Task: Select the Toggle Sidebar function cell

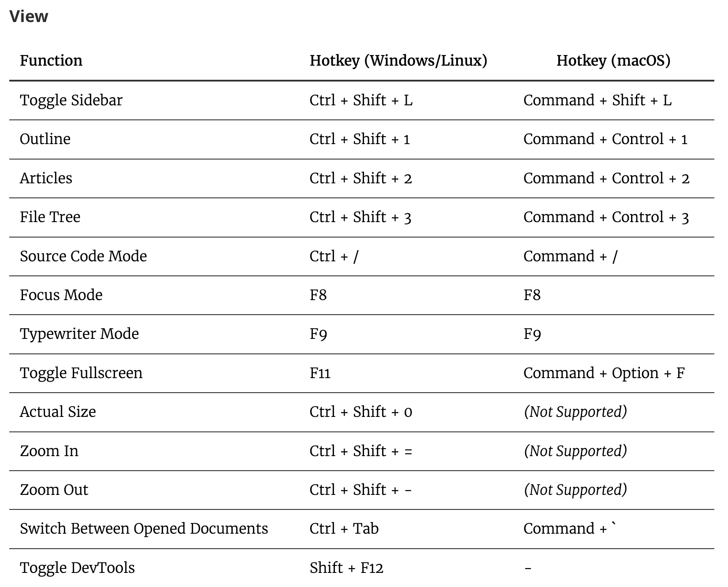Action: 71,100
